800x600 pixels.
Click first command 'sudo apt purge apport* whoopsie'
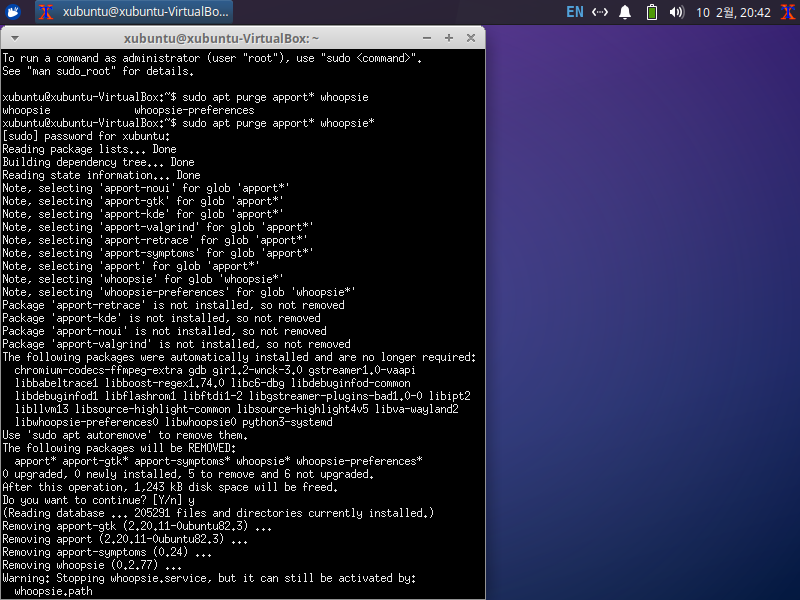275,97
